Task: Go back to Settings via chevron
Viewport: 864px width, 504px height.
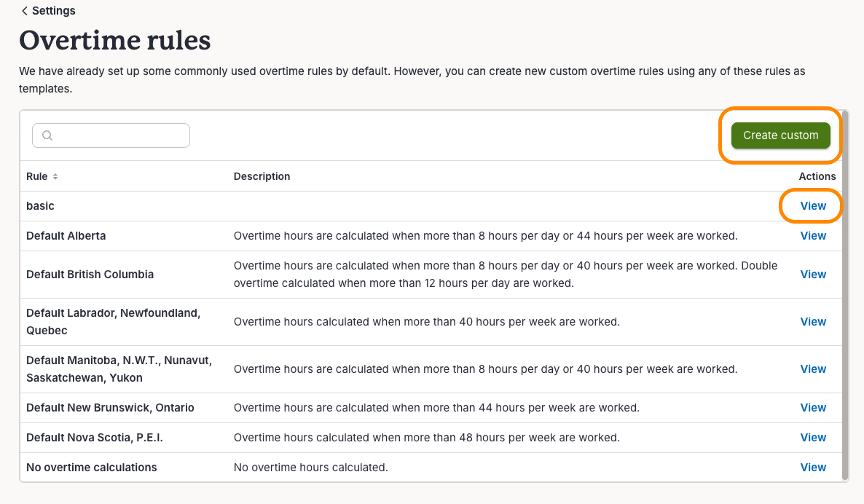Action: (24, 11)
